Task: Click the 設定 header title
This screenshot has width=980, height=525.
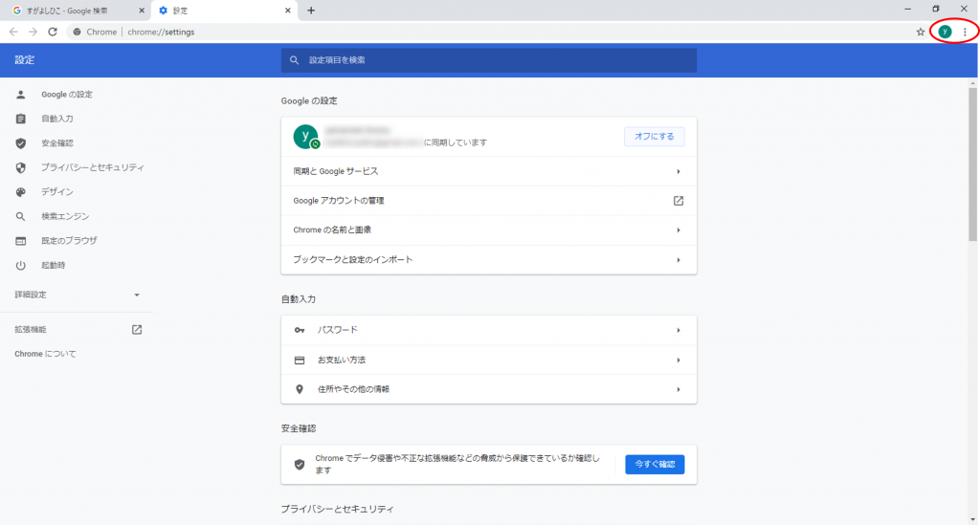Action: [x=24, y=60]
